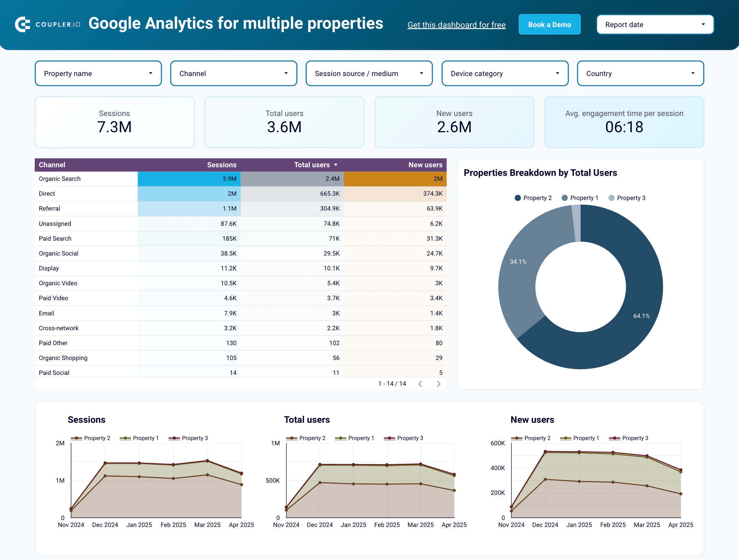Select the Email channel row

tap(240, 313)
